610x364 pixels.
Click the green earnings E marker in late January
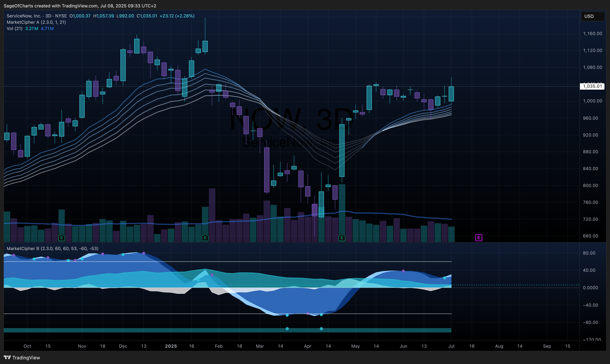coord(205,237)
